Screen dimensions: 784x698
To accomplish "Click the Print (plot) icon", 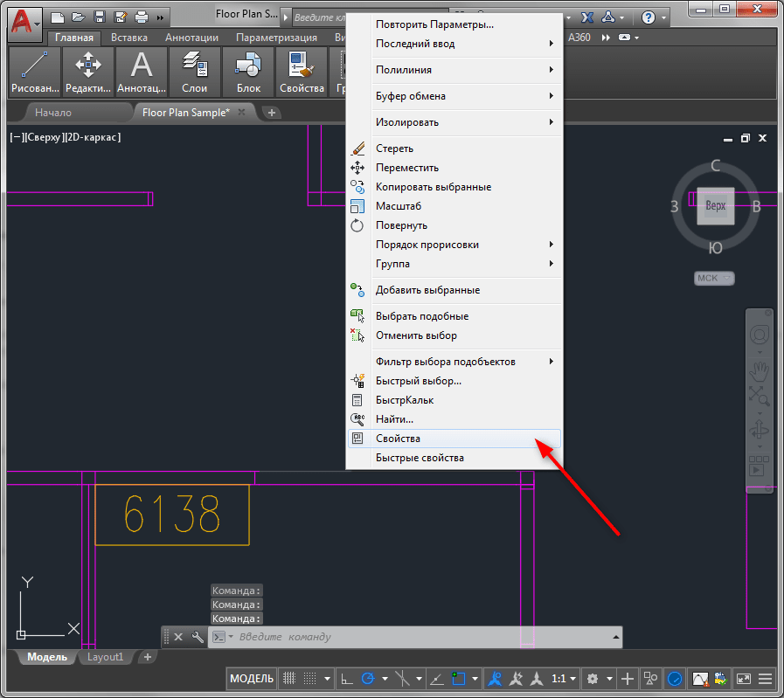I will coord(142,17).
